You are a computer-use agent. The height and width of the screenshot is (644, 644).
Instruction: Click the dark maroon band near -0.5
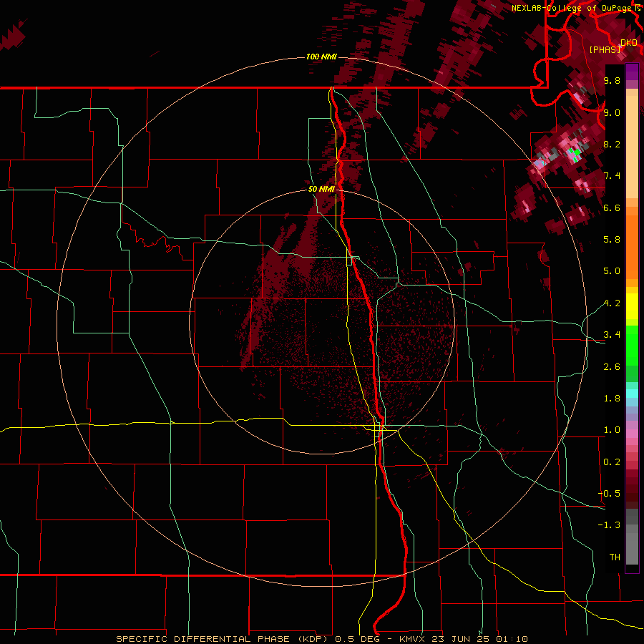click(632, 493)
